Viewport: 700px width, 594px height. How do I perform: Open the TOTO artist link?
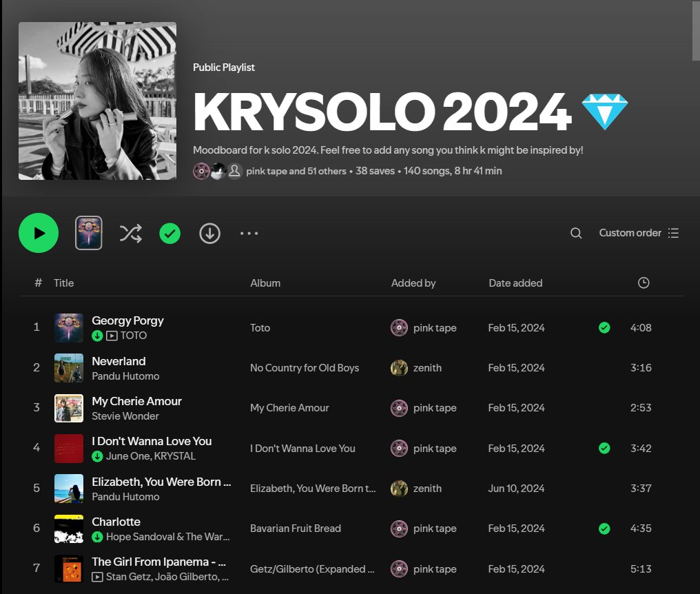[x=134, y=336]
